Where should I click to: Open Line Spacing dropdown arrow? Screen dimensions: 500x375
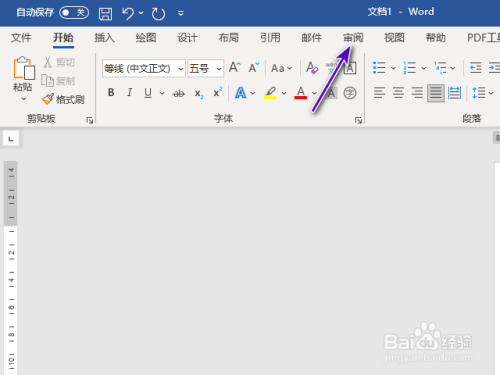tap(491, 93)
